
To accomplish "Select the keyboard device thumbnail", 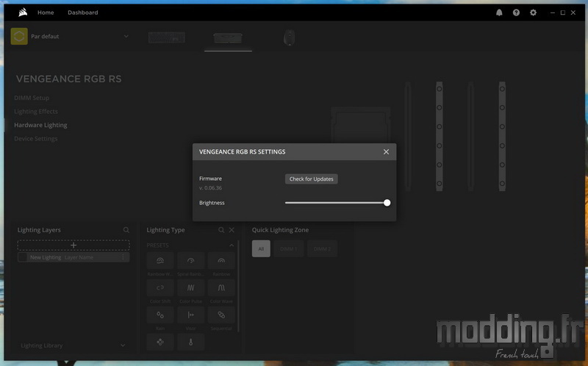I will [x=167, y=37].
